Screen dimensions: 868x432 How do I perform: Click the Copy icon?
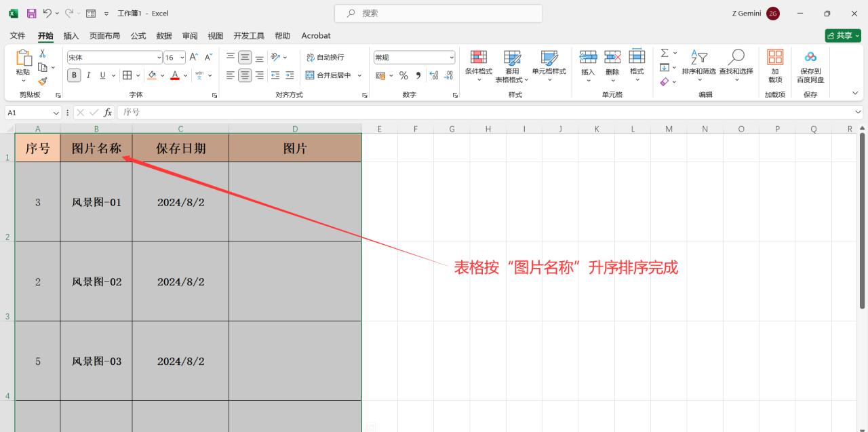pyautogui.click(x=43, y=66)
